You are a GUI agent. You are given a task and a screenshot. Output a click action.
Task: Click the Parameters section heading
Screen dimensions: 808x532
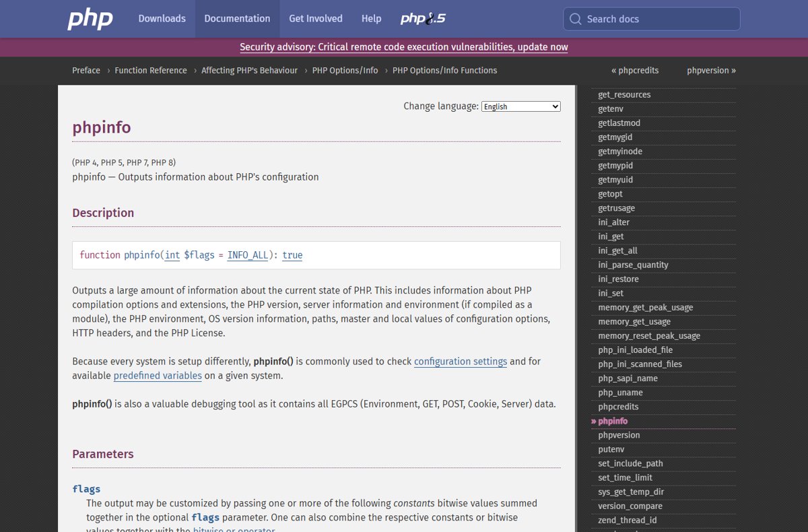pyautogui.click(x=103, y=454)
